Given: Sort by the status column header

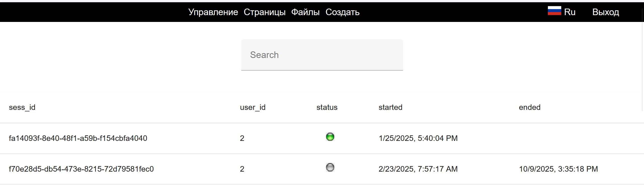Looking at the screenshot, I should click(x=327, y=107).
